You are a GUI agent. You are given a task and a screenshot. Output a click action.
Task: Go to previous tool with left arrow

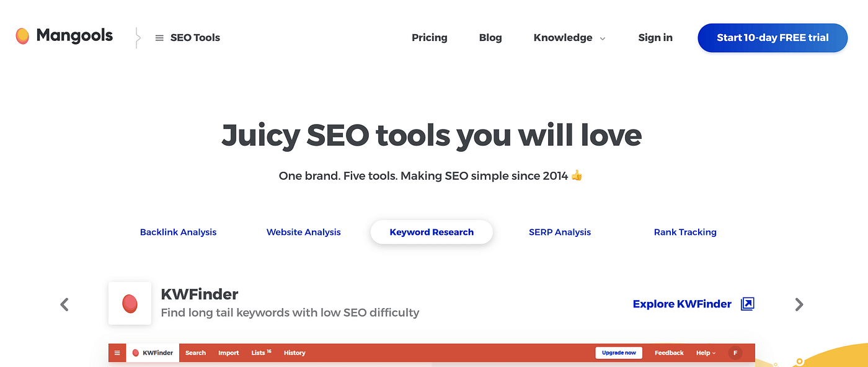tap(64, 304)
